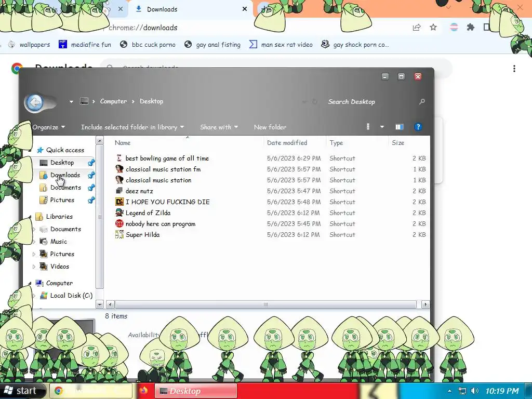Open Documents under Quick access
The width and height of the screenshot is (532, 399).
[65, 188]
